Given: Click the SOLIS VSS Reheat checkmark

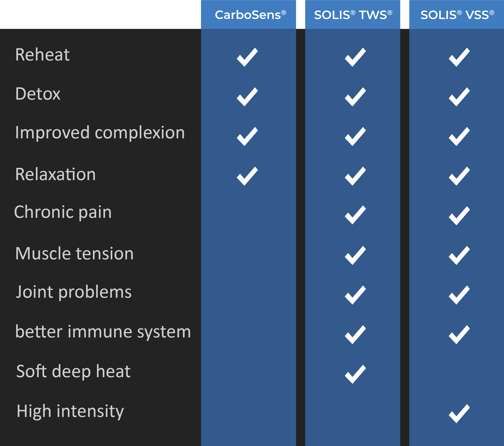Looking at the screenshot, I should pyautogui.click(x=459, y=57).
